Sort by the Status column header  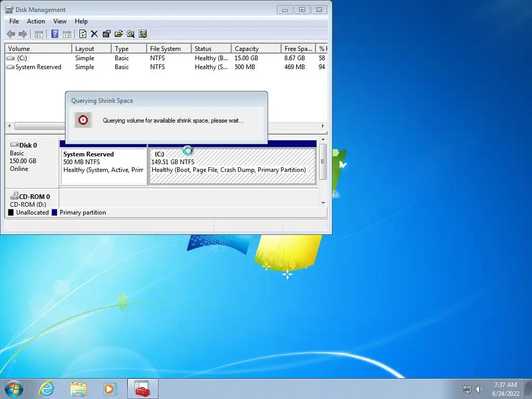point(211,48)
